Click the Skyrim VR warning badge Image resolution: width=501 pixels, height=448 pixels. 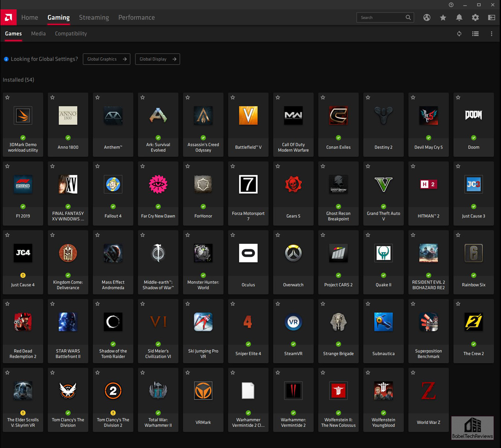(x=23, y=413)
